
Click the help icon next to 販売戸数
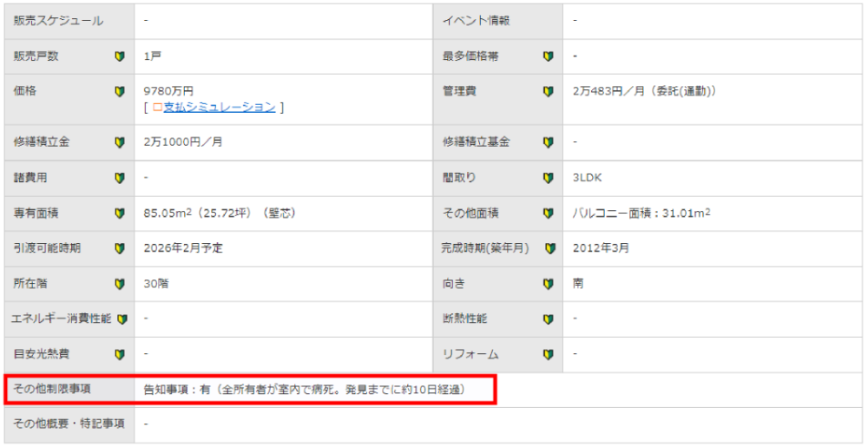pos(120,56)
